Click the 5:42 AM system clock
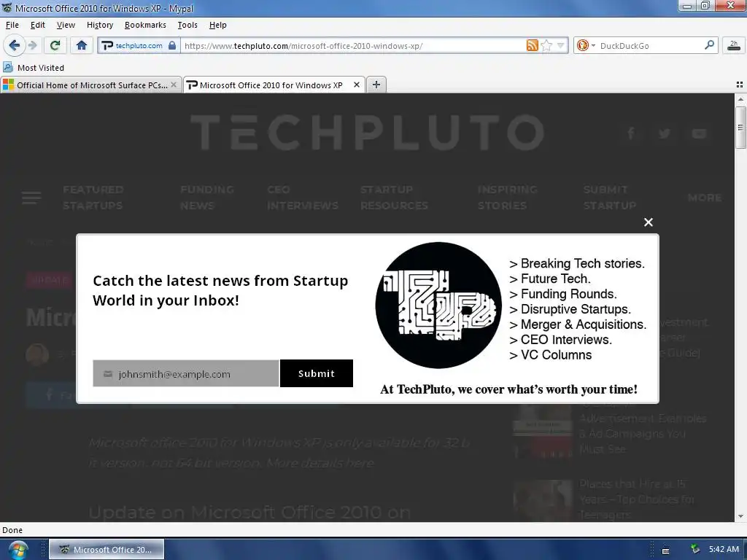The image size is (747, 560). pos(724,549)
